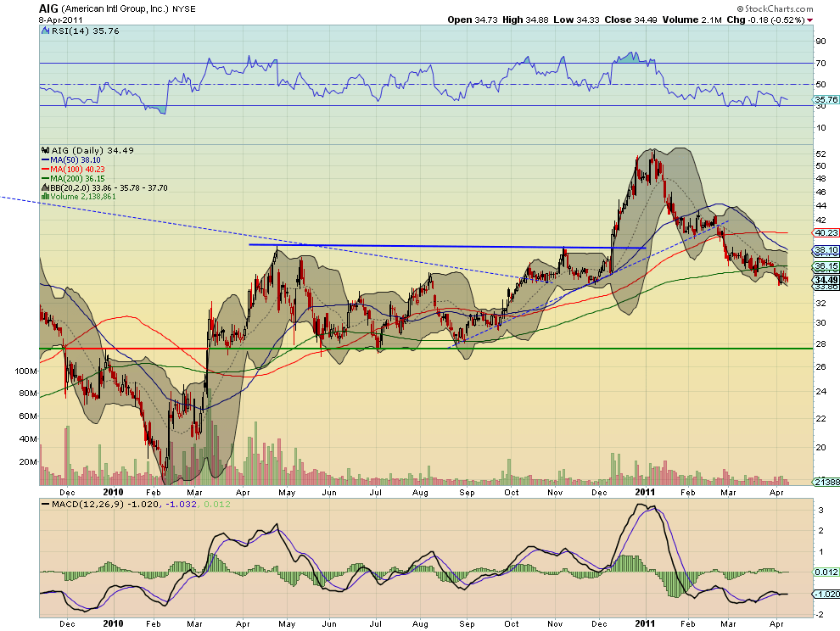Click the blue MA(50) line marker in legend
Viewport: 840px width, 631px height.
point(46,160)
